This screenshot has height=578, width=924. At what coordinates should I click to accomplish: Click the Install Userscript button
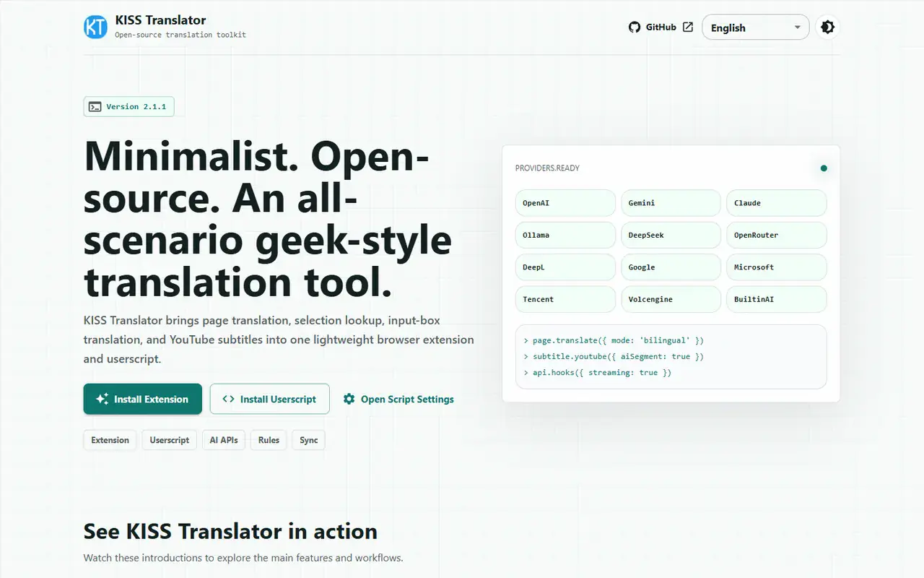click(270, 399)
